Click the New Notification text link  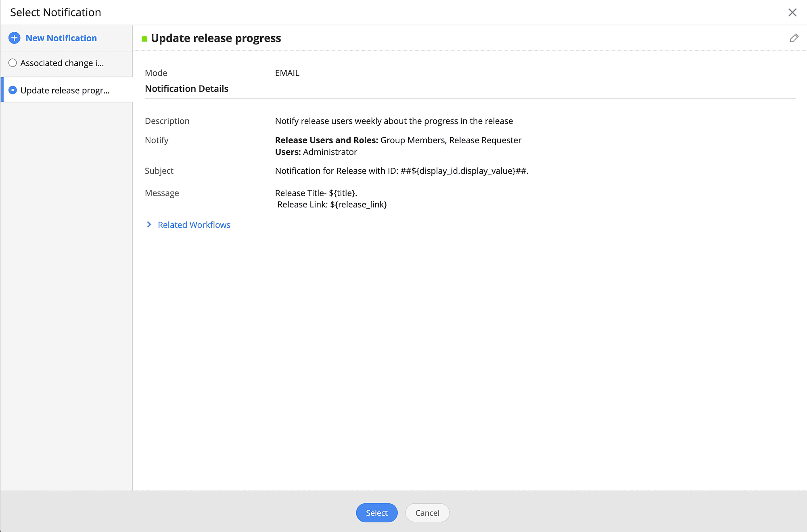(x=61, y=38)
